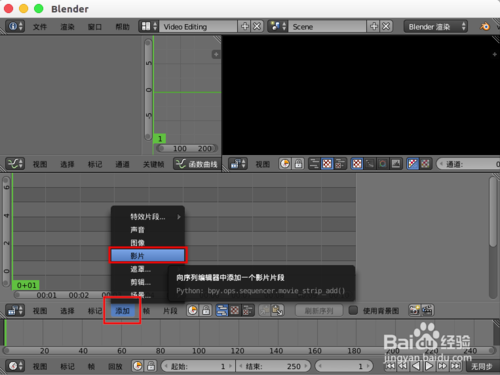
Task: Select image preview display mode
Action: 357,164
